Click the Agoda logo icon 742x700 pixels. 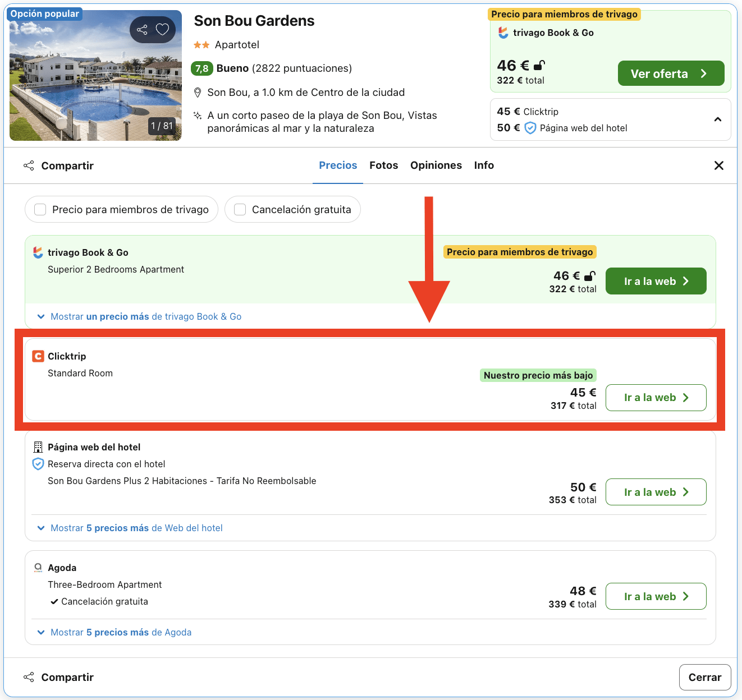(38, 568)
